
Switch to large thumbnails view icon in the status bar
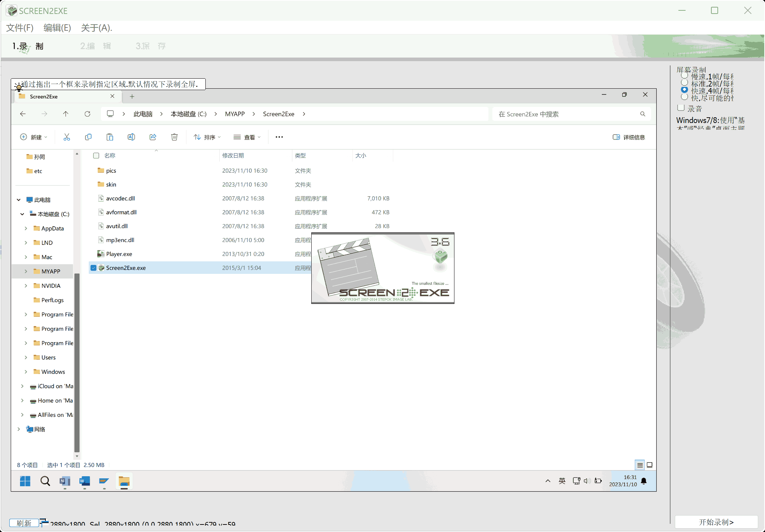[x=650, y=465]
